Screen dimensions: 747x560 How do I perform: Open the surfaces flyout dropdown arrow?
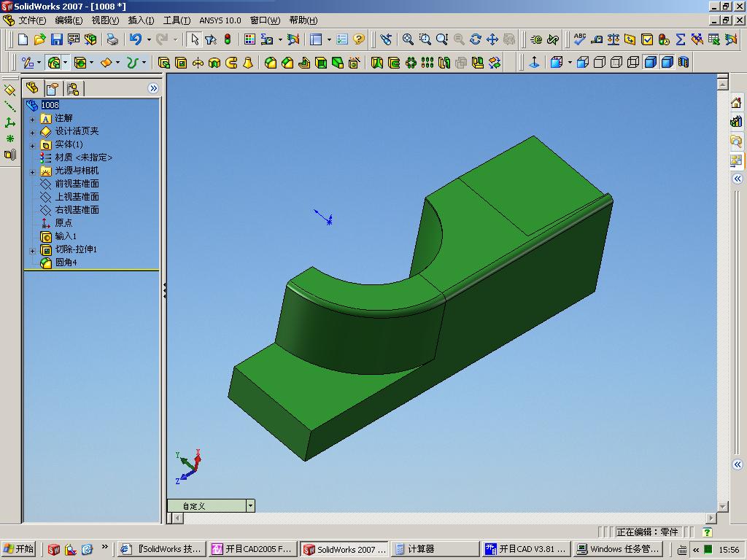tap(117, 63)
